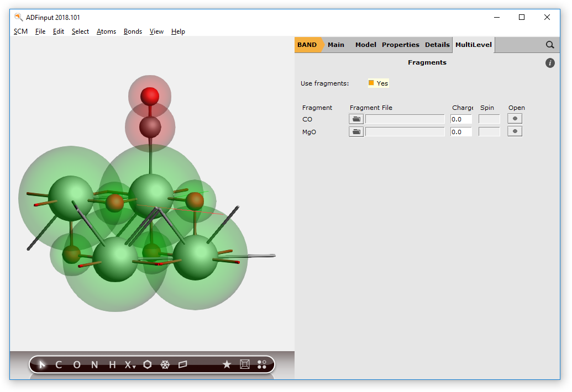Open the BAND engine selector
The image size is (572, 392).
click(308, 45)
